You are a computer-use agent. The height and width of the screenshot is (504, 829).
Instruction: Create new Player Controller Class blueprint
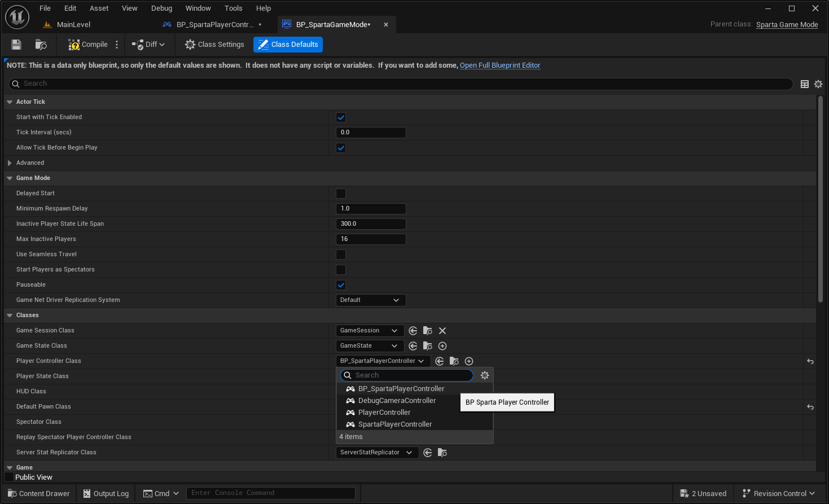[469, 361]
